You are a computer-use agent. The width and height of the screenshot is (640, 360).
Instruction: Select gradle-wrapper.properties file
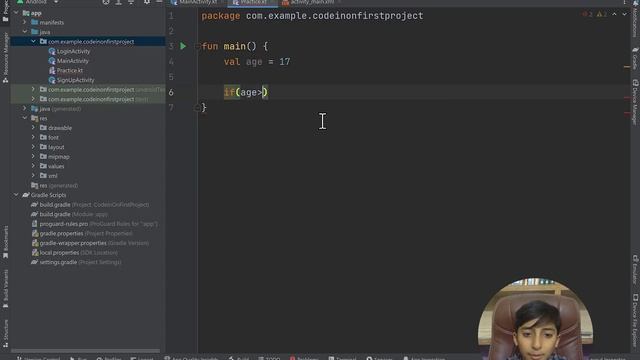pyautogui.click(x=90, y=243)
